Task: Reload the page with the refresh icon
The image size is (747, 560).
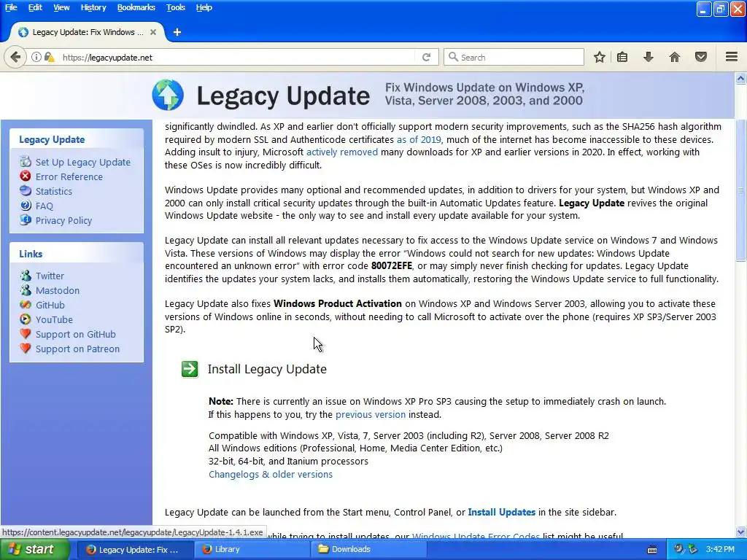Action: pyautogui.click(x=426, y=57)
